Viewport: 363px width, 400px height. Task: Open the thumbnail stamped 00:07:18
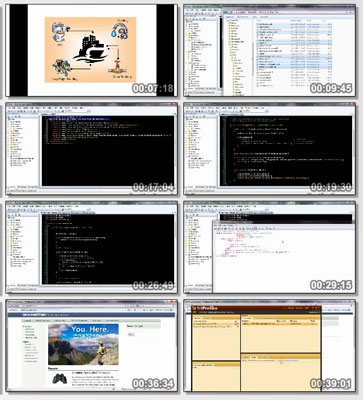click(x=92, y=50)
